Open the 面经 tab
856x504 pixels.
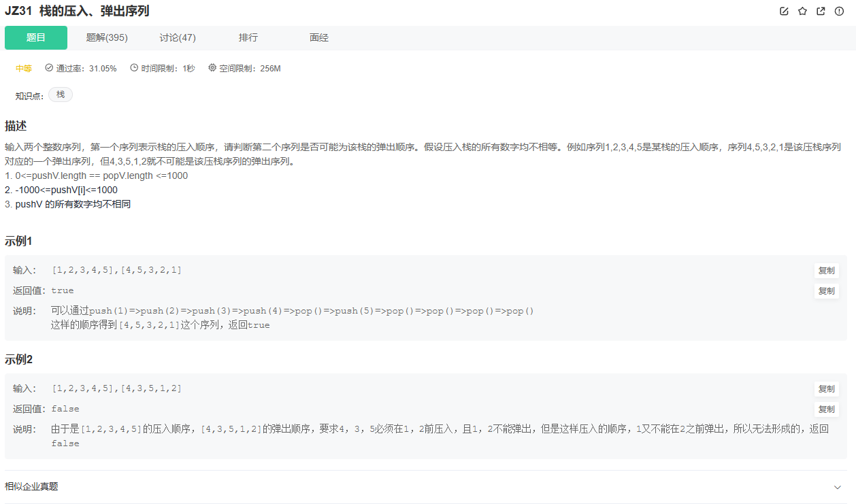[x=319, y=38]
